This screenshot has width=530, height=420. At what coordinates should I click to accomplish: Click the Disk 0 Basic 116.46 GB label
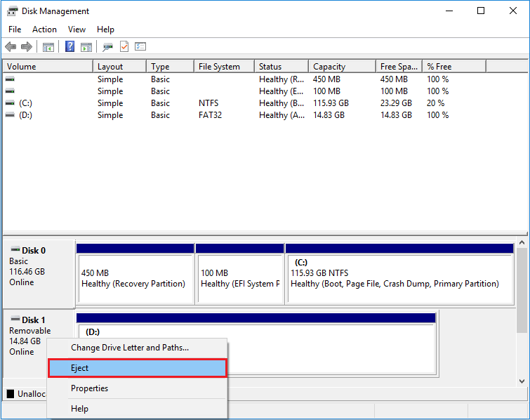point(38,274)
